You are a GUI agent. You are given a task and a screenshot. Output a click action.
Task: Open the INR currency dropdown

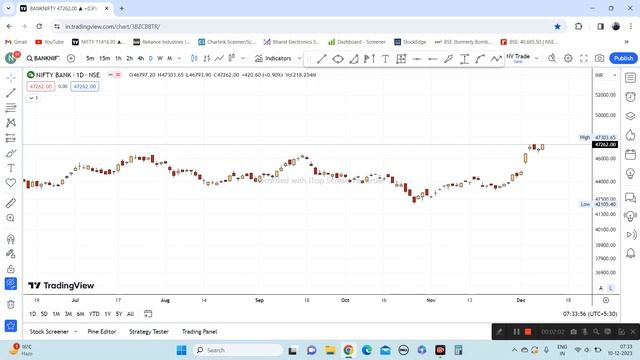606,76
